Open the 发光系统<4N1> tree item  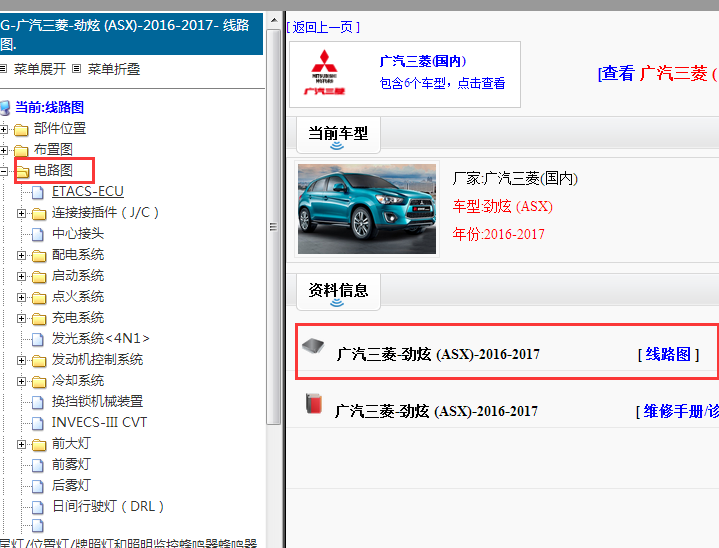[100, 338]
